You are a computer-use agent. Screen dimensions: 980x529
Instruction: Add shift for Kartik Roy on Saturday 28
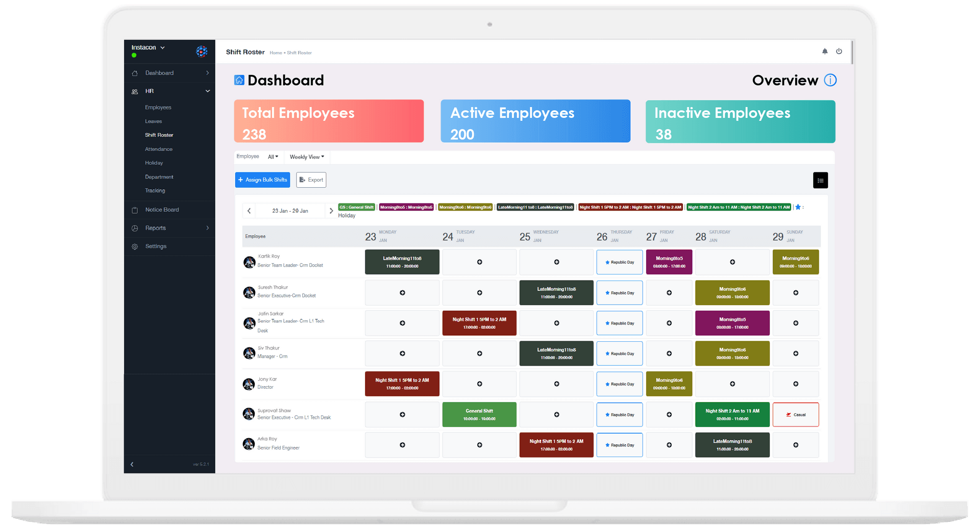pyautogui.click(x=732, y=262)
